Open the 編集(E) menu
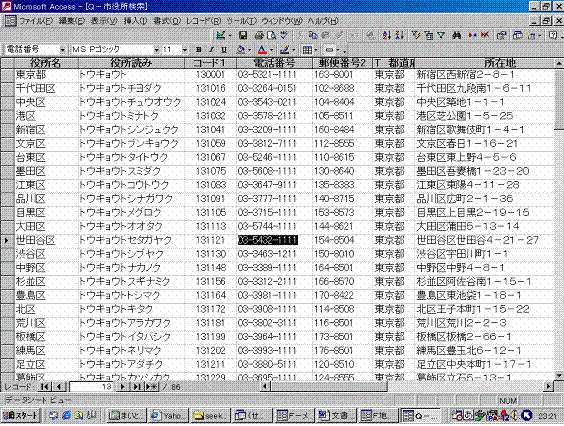Screen dimensions: 564x426 tap(72, 21)
